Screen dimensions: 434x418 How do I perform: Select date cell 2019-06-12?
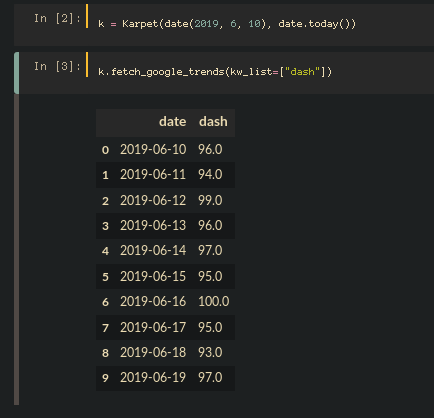point(153,200)
